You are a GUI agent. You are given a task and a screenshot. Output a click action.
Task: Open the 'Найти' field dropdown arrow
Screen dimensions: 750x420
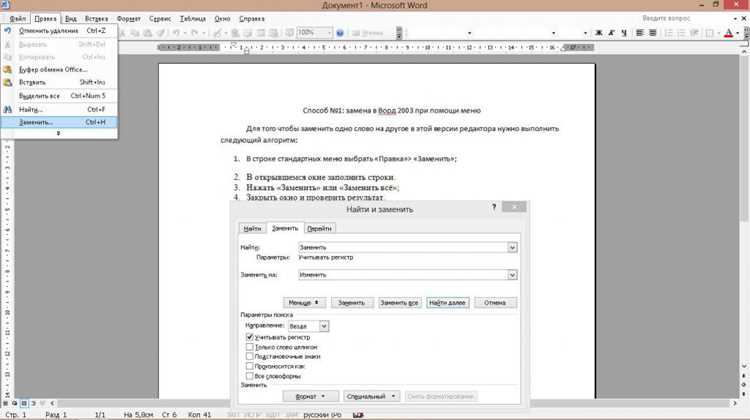(x=512, y=247)
